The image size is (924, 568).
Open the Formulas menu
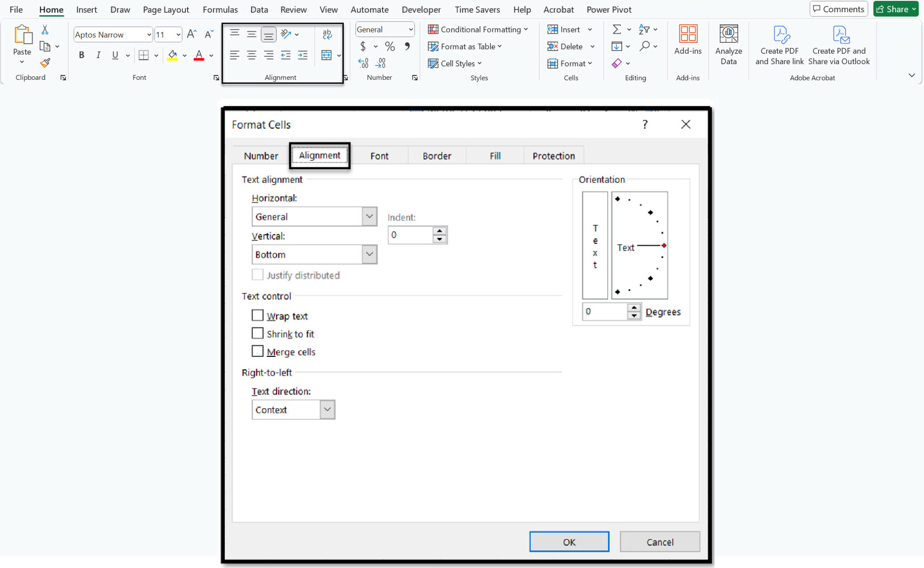pyautogui.click(x=220, y=9)
